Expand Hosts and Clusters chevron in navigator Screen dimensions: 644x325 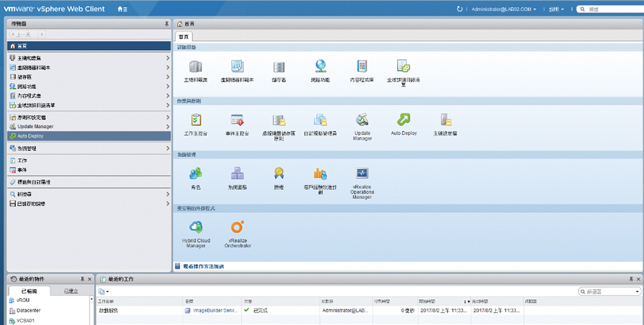click(x=167, y=59)
